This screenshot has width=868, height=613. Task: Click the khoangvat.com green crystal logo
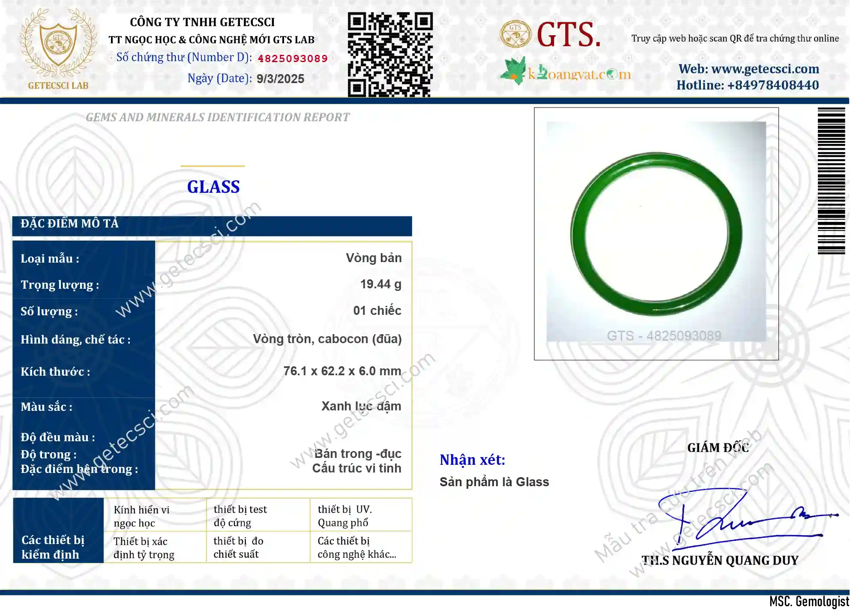pyautogui.click(x=514, y=71)
